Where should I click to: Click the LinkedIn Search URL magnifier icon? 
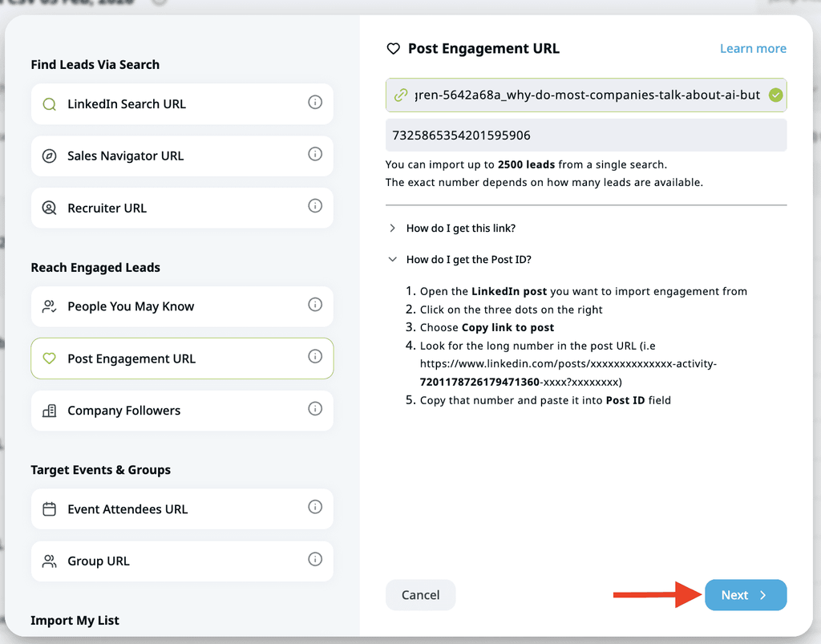coord(49,104)
